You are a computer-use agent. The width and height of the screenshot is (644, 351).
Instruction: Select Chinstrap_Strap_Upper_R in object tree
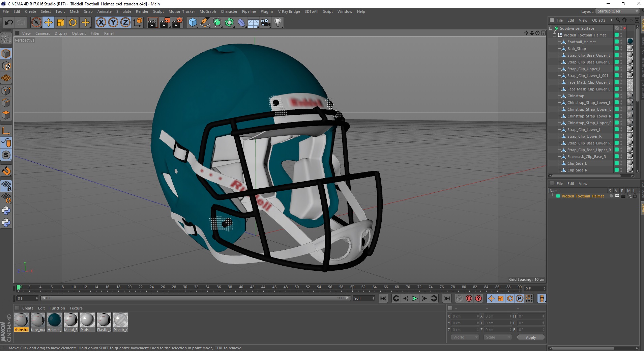[589, 123]
